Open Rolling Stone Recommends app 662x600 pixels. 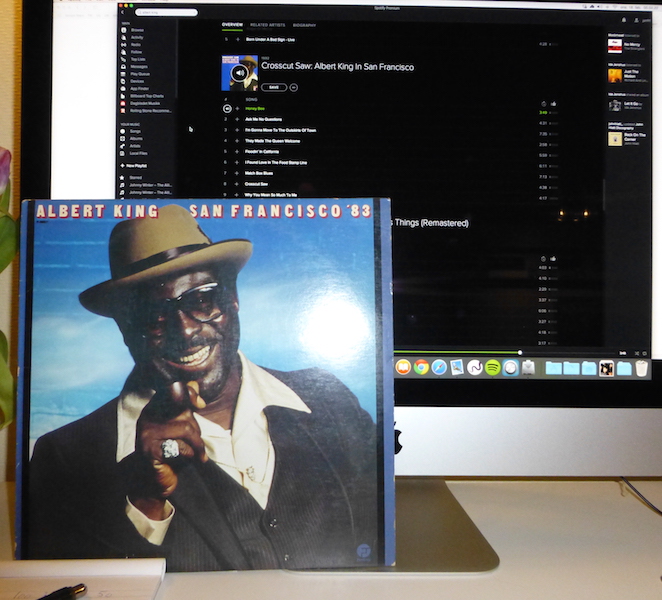[x=150, y=111]
